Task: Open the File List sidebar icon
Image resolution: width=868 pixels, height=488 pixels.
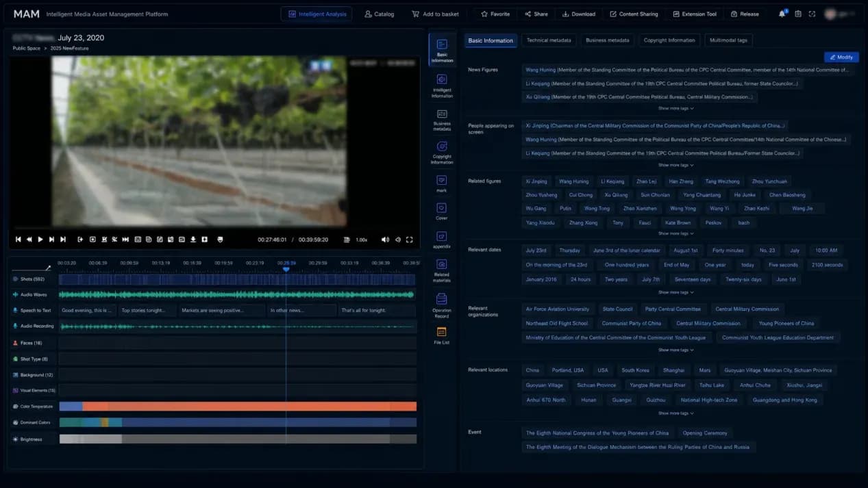Action: coord(442,335)
